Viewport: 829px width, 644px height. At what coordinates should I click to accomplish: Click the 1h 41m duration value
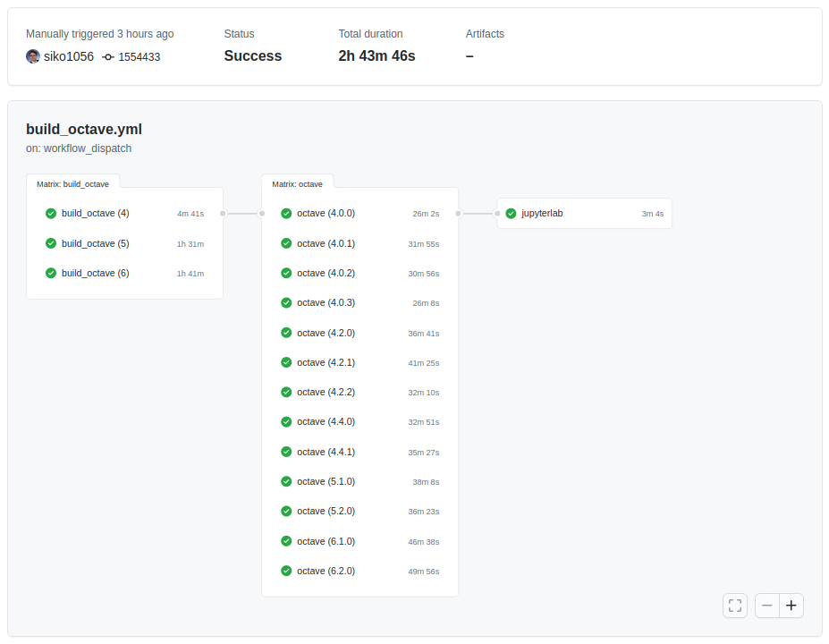pyautogui.click(x=190, y=274)
